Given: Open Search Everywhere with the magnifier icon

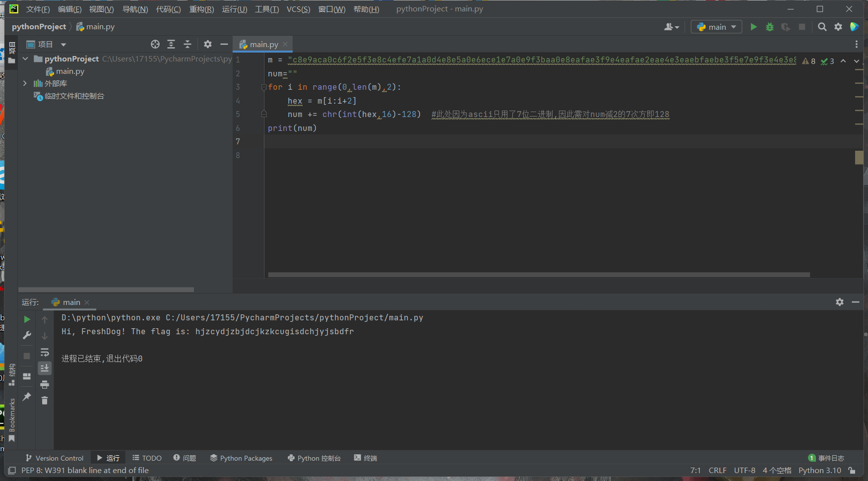Looking at the screenshot, I should 822,27.
